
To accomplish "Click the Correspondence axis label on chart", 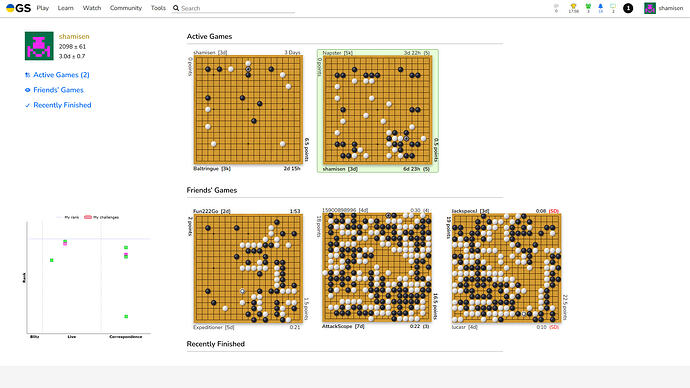I will (x=125, y=337).
